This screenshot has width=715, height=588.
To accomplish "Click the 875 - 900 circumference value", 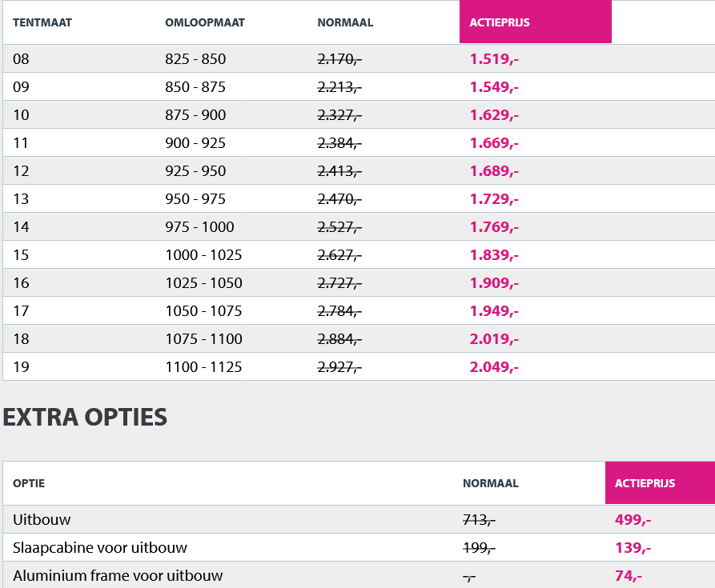I will coord(195,115).
